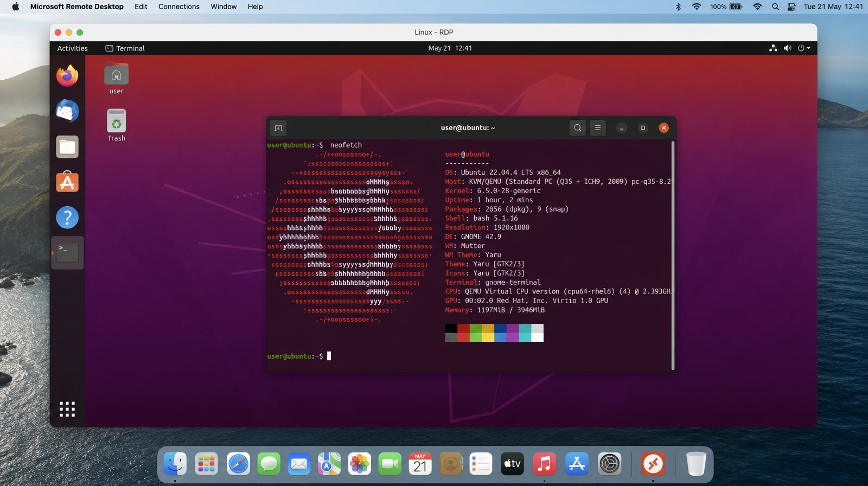Open Maps from the macOS Dock

[329, 464]
